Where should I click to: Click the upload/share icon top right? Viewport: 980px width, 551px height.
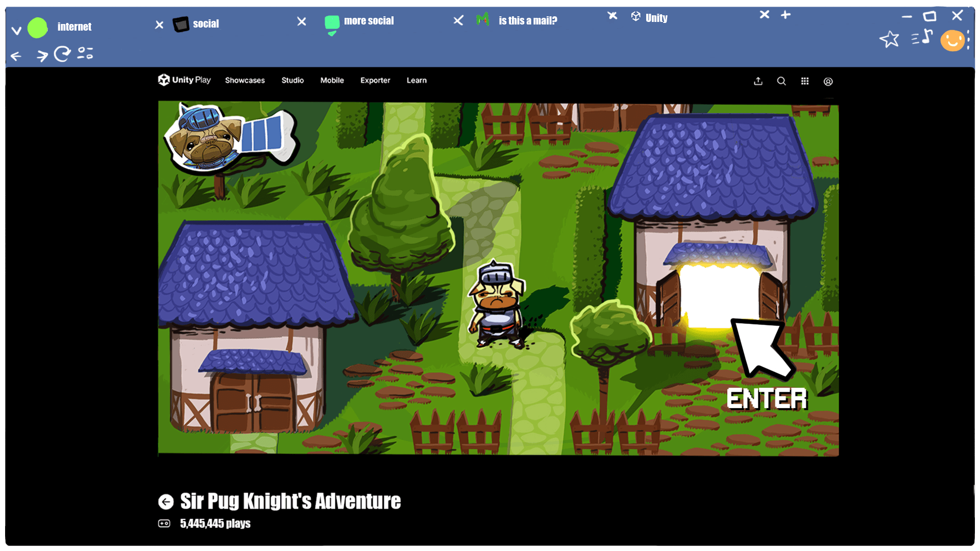click(758, 81)
